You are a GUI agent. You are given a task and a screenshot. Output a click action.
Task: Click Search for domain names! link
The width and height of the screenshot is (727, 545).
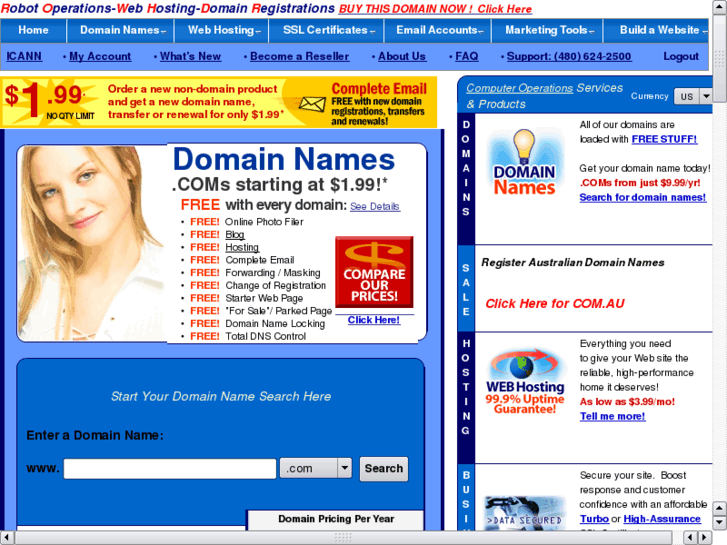point(643,198)
